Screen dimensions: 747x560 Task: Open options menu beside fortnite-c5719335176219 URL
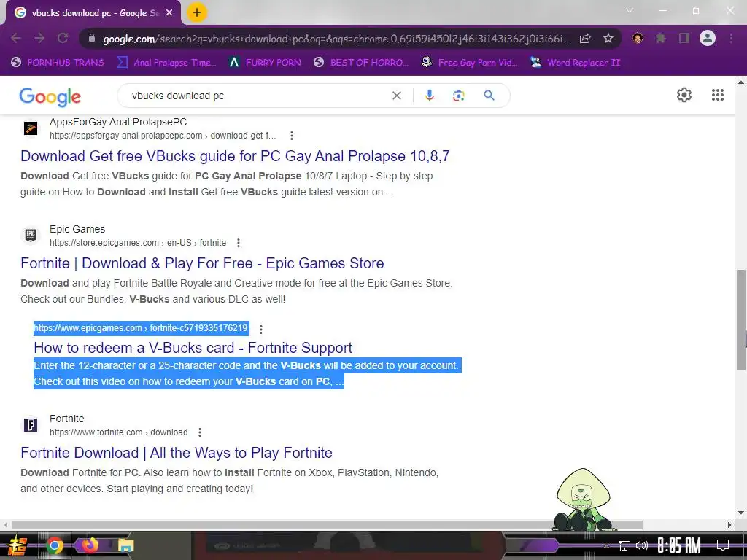pos(260,329)
